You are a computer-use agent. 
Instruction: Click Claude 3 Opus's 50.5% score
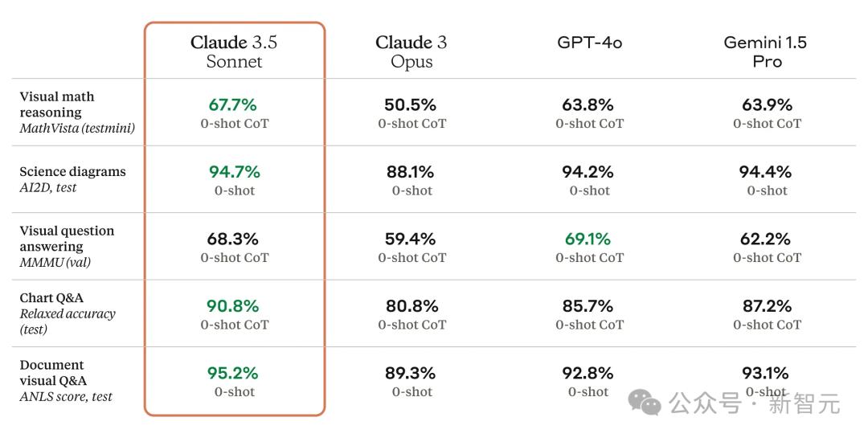(x=411, y=104)
